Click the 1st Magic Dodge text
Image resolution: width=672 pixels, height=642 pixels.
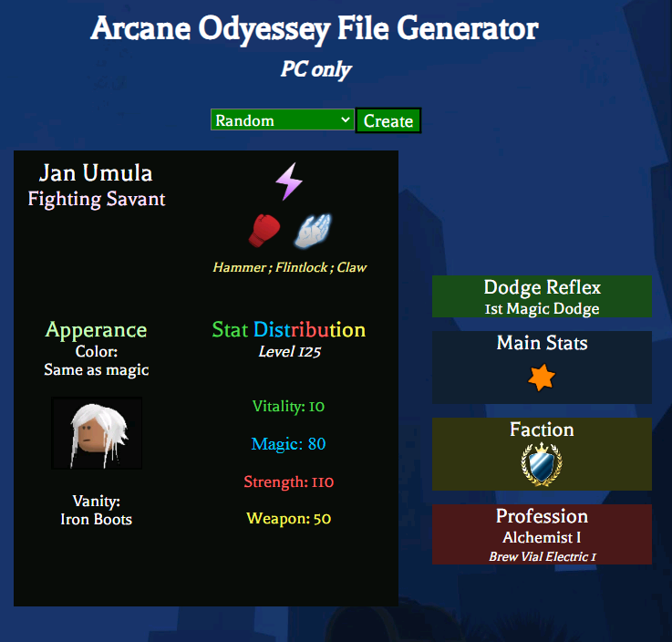(542, 308)
